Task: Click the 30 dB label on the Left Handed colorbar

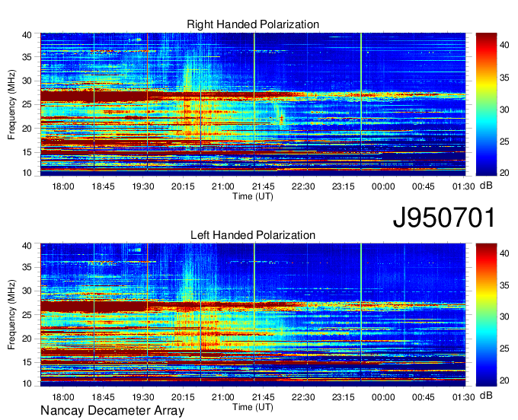Action: coord(504,317)
